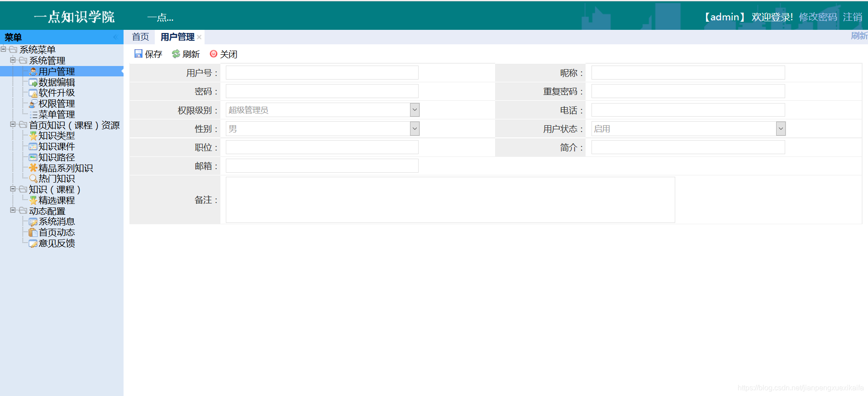Click the 刷新 toolbar button label
Viewport: 868px width, 396px height.
[191, 54]
